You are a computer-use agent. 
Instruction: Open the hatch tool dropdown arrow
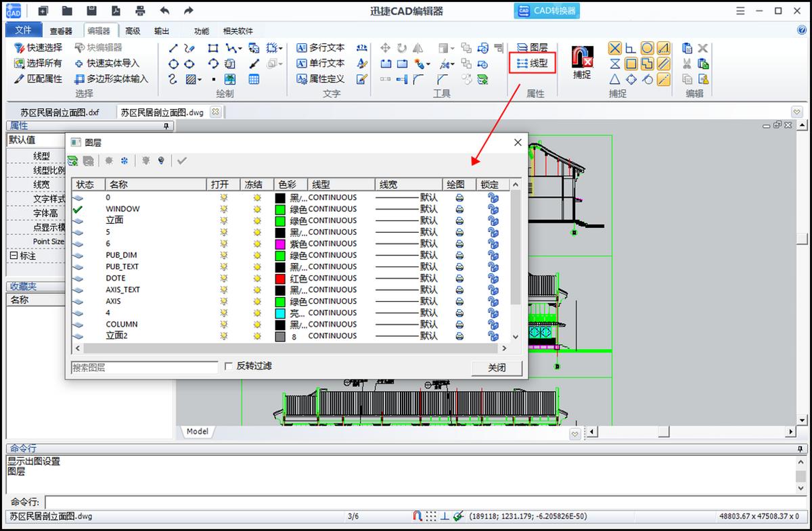[199, 79]
